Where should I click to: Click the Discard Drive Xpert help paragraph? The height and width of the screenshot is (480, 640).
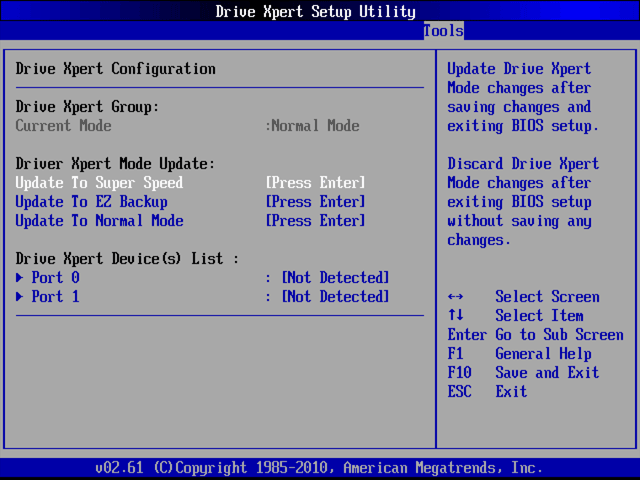tap(523, 202)
